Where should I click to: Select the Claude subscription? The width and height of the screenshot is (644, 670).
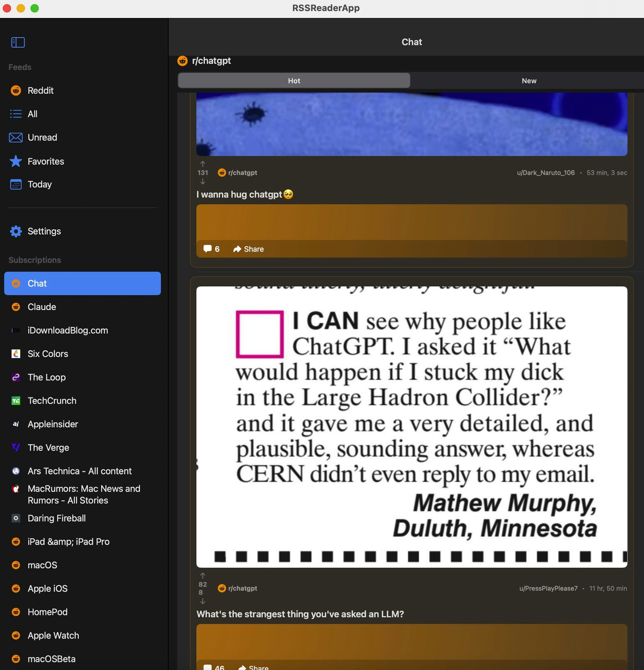click(82, 307)
